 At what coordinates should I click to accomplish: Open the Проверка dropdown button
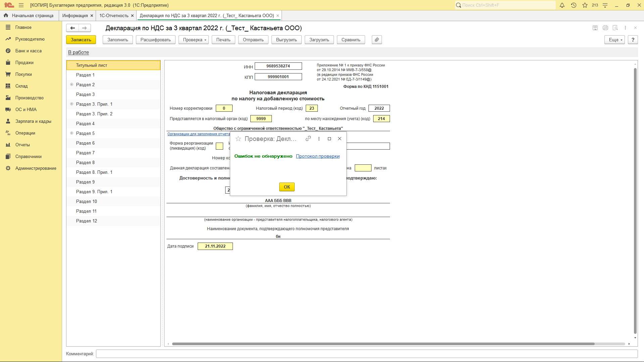tap(194, 40)
